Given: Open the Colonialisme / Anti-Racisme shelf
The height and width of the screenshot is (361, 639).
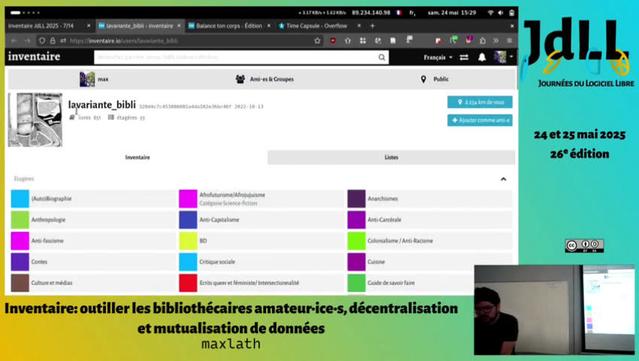Looking at the screenshot, I should point(430,241).
